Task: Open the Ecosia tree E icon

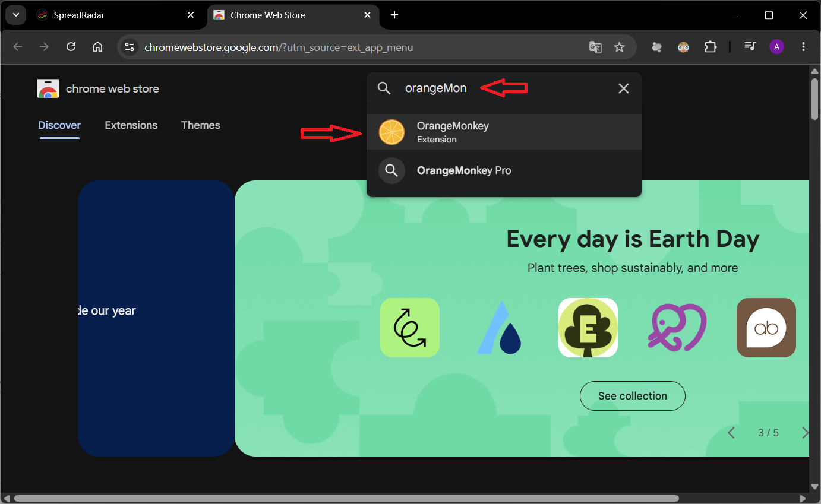Action: click(x=588, y=328)
